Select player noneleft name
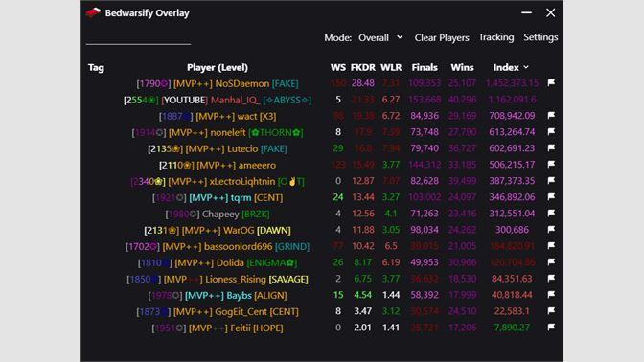The height and width of the screenshot is (362, 644). 228,132
